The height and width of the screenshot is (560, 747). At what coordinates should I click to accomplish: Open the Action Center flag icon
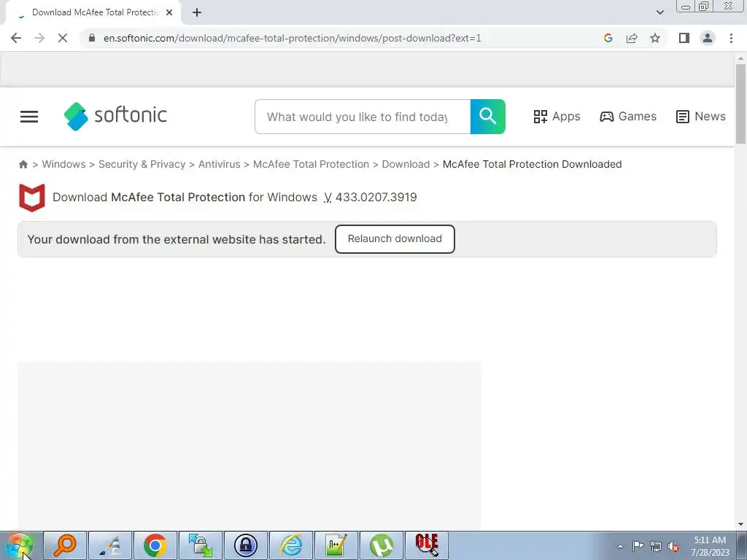click(x=638, y=545)
